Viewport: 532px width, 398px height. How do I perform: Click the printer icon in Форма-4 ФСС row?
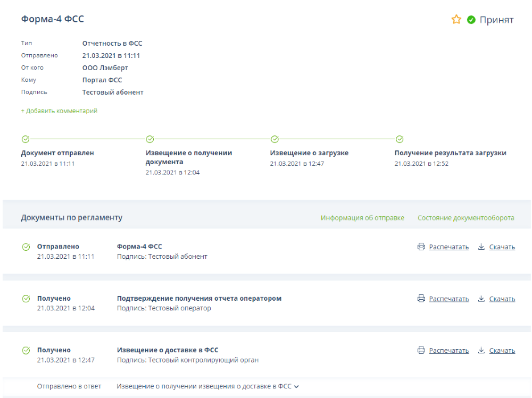pyautogui.click(x=421, y=247)
